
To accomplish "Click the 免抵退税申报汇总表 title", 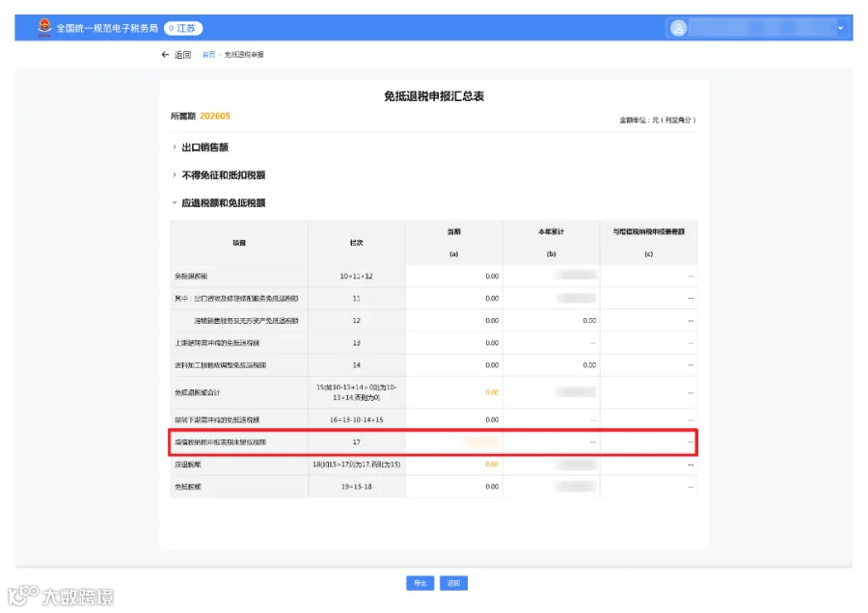I will point(434,96).
